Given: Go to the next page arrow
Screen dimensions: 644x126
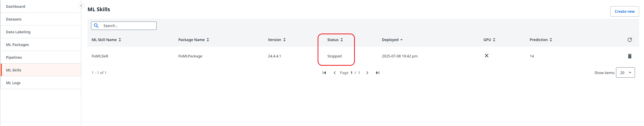Looking at the screenshot, I should tap(367, 73).
